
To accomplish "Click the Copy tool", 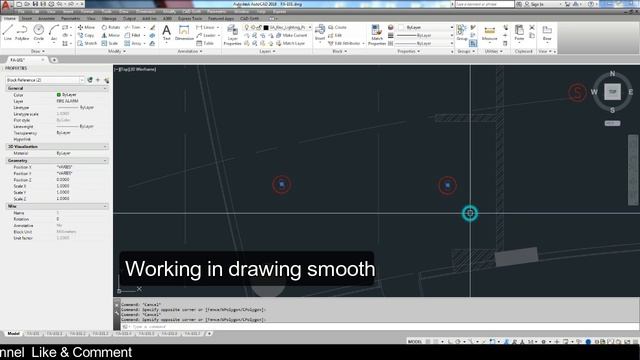I will click(x=87, y=36).
